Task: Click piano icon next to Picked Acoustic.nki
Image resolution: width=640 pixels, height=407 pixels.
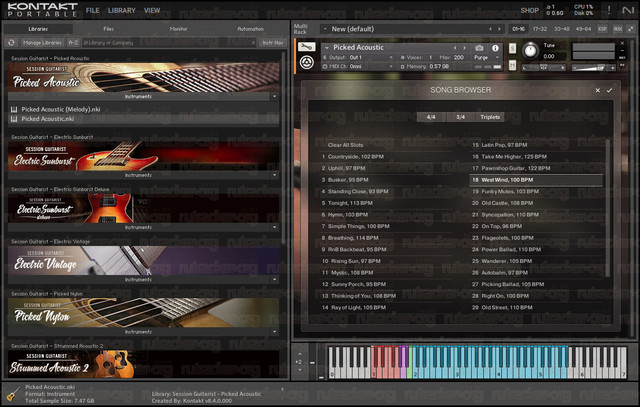Action: tap(14, 119)
